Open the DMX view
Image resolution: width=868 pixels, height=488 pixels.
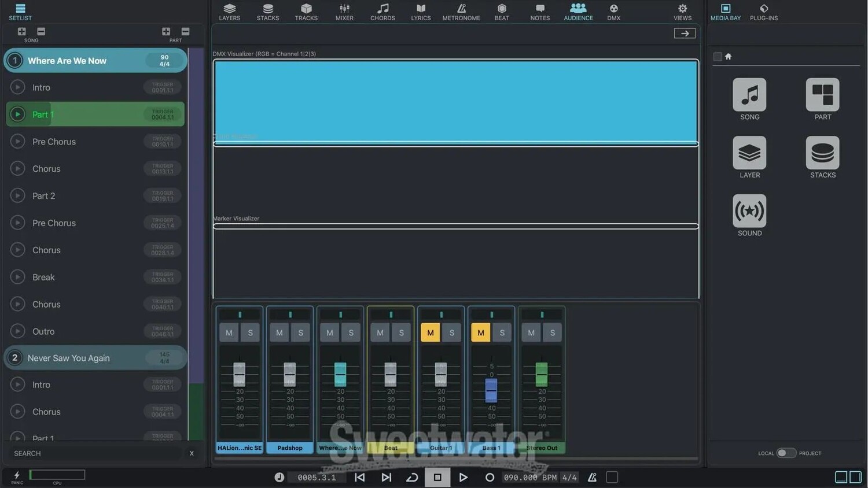pyautogui.click(x=613, y=12)
